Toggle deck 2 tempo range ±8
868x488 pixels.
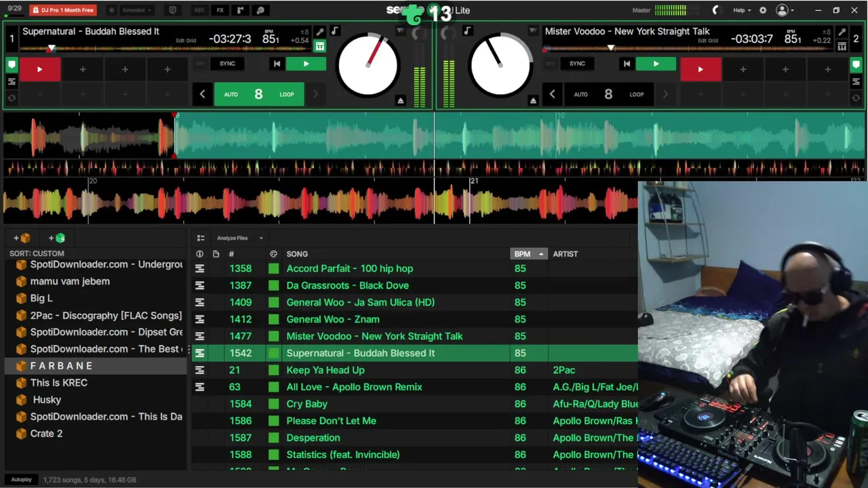(x=827, y=32)
